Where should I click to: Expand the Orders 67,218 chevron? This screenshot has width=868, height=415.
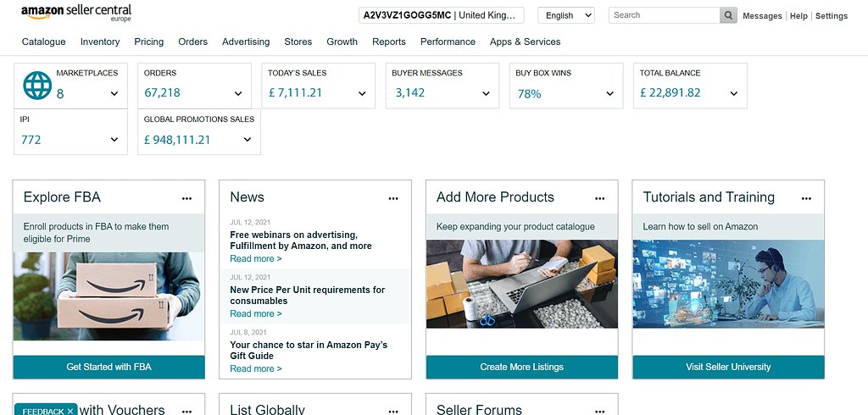[x=238, y=93]
